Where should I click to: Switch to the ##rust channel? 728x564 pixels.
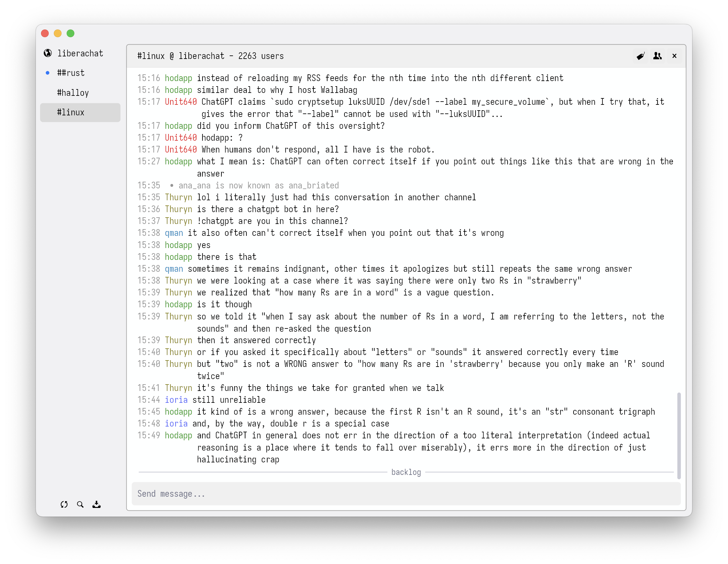(70, 73)
